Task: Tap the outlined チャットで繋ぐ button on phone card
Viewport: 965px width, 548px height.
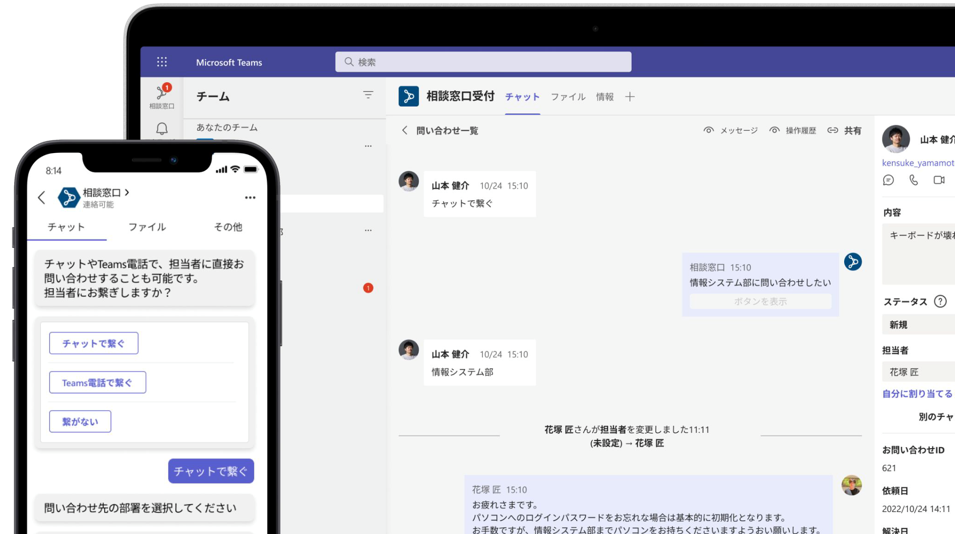Action: coord(94,343)
